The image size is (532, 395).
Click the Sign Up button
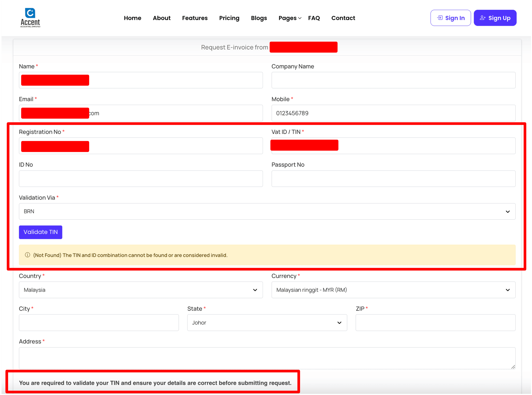(495, 18)
